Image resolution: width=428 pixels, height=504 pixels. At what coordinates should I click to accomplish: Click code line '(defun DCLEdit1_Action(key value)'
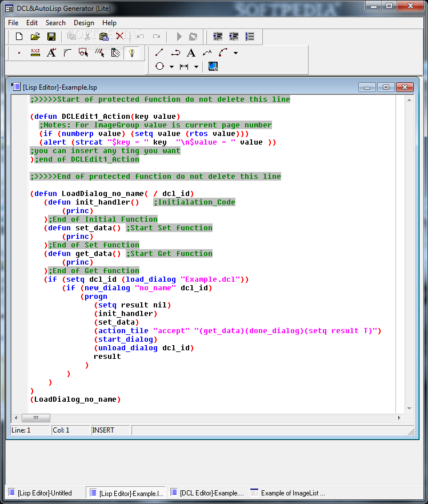tap(105, 117)
